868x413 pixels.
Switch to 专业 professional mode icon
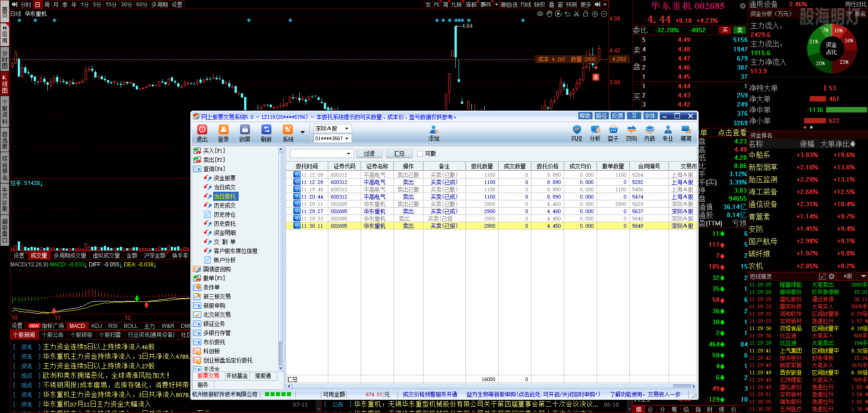(x=668, y=133)
